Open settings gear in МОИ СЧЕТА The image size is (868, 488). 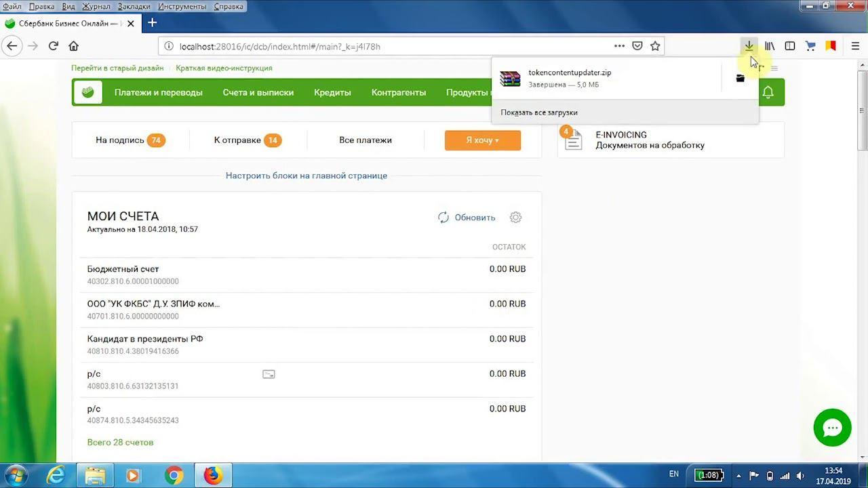click(x=515, y=218)
